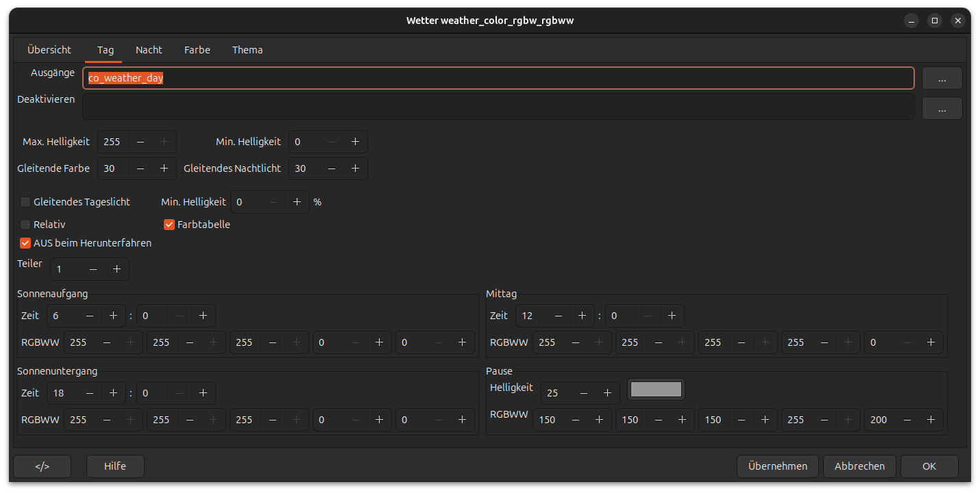Decrease Max. Helligkeit with minus
Viewport: 980px width, 493px height.
click(140, 142)
